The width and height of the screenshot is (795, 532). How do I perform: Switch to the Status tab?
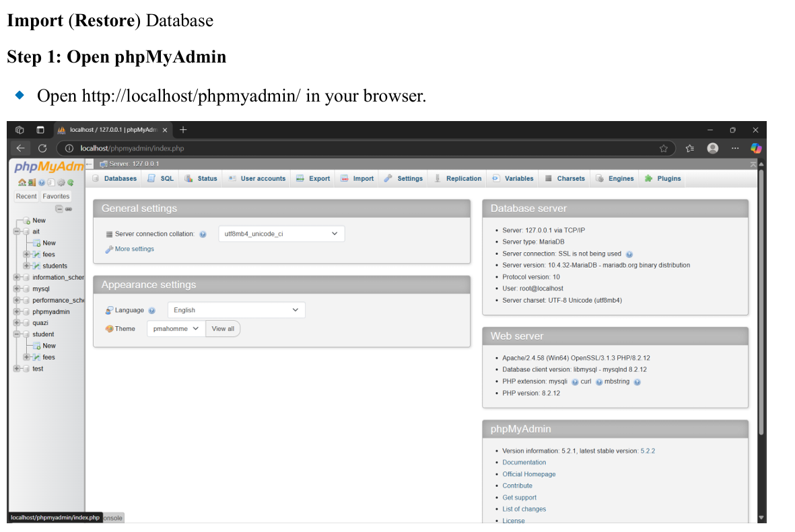tap(201, 178)
